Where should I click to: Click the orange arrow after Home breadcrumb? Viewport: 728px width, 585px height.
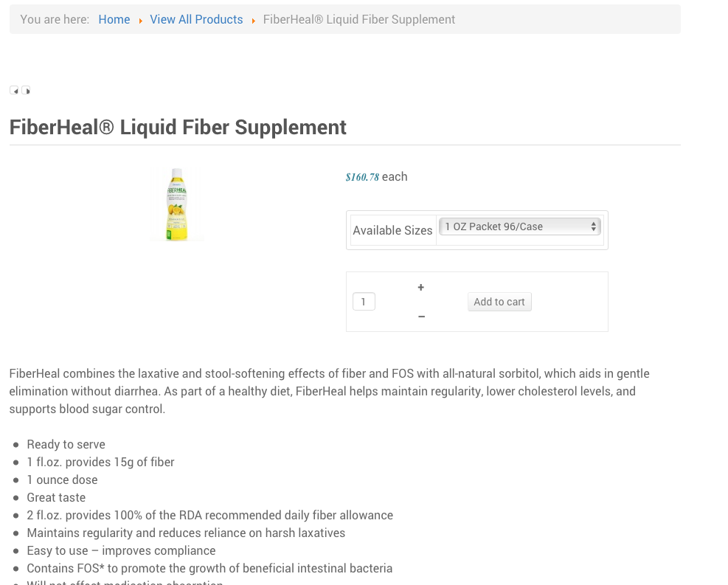point(140,21)
